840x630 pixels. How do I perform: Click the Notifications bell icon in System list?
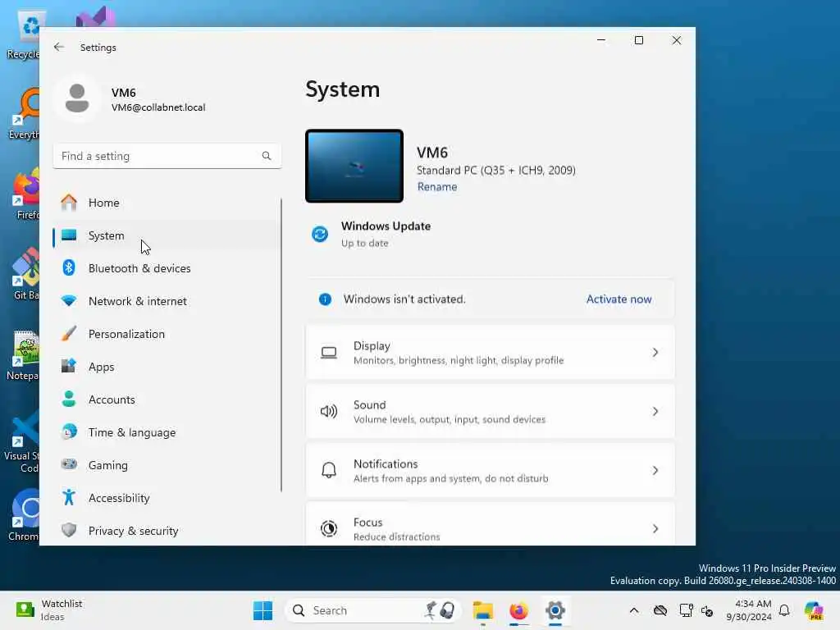tap(328, 470)
